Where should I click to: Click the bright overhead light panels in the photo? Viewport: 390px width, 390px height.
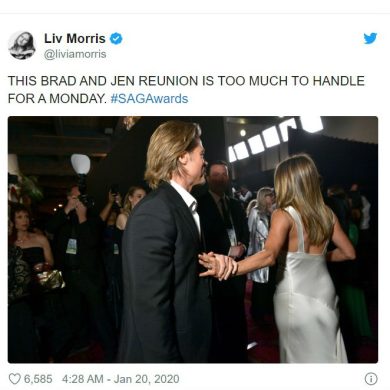point(273,138)
